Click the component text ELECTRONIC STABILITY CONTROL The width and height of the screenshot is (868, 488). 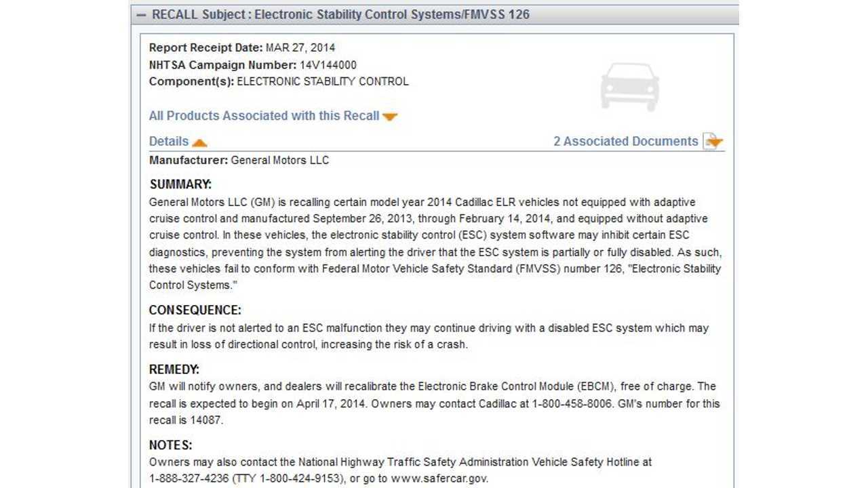tap(323, 81)
